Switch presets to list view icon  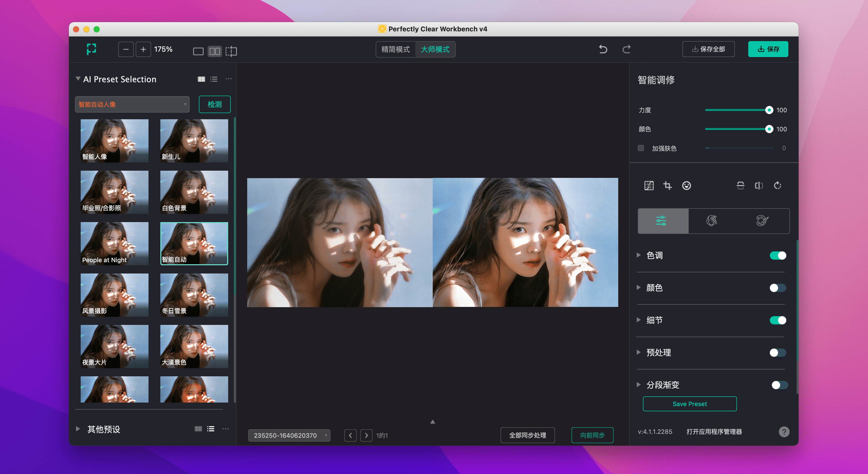click(214, 79)
